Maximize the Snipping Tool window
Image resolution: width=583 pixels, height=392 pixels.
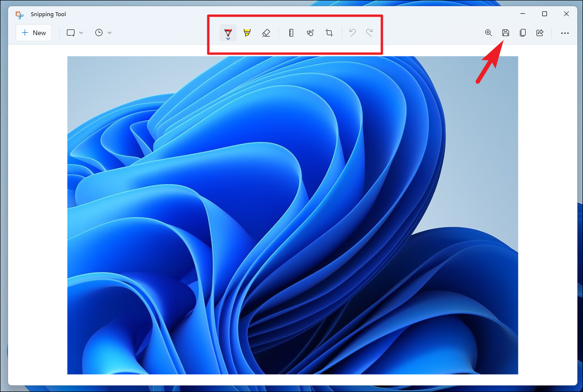545,14
